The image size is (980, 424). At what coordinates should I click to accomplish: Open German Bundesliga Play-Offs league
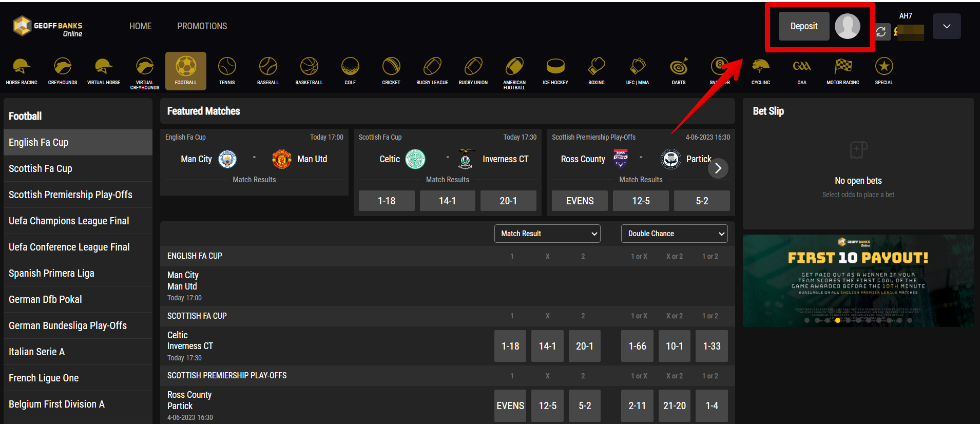(x=78, y=325)
